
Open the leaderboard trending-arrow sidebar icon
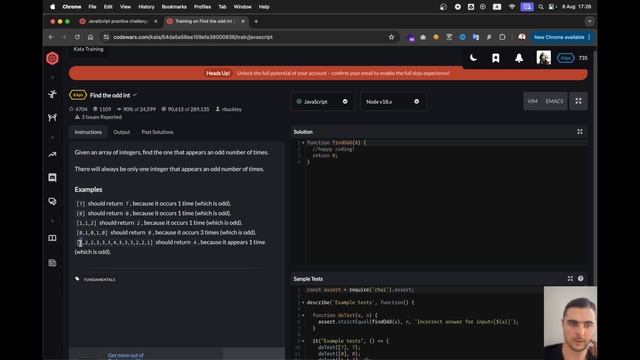[x=52, y=155]
